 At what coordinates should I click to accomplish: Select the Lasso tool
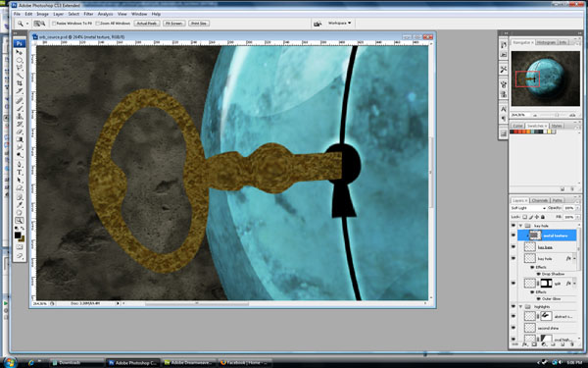click(20, 68)
